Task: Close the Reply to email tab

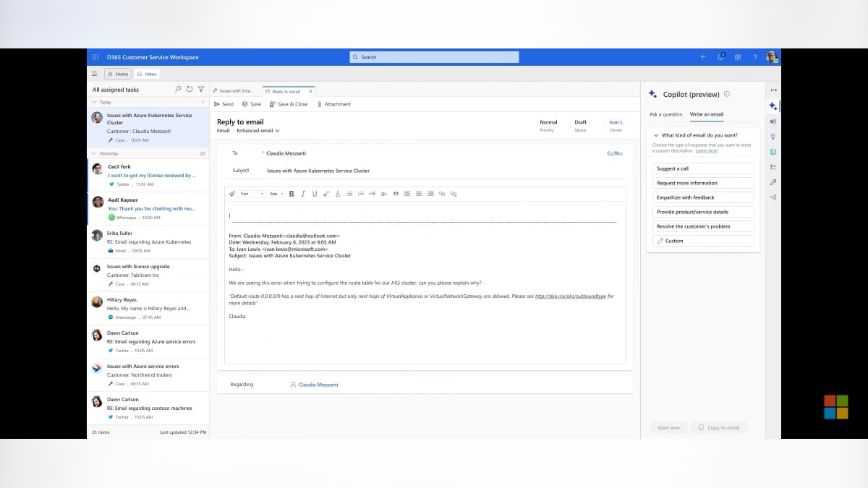Action: tap(311, 91)
